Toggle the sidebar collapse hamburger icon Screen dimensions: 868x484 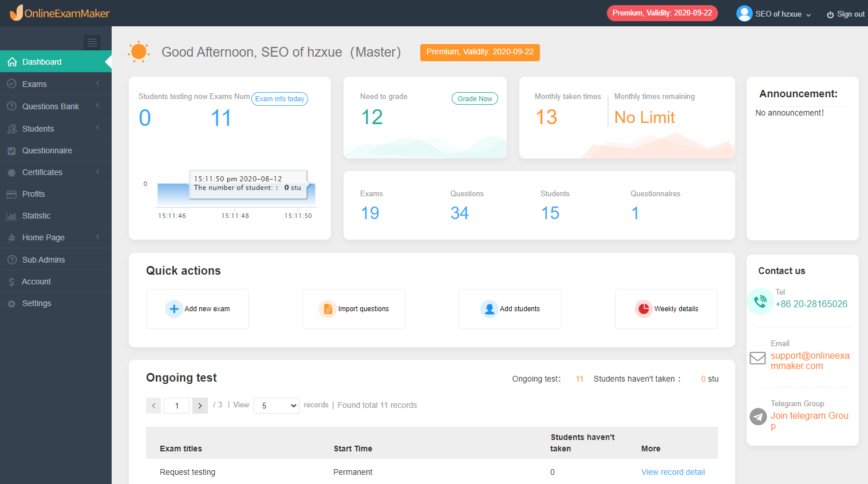point(92,42)
